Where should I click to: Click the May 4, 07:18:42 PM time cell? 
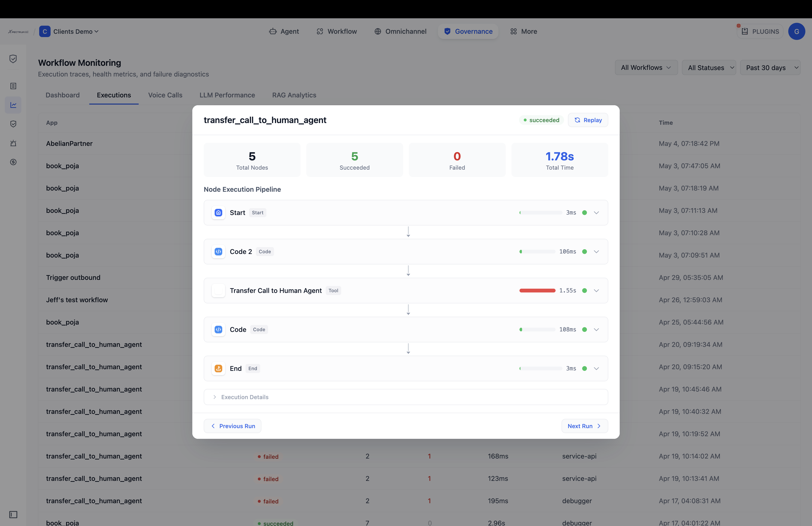pyautogui.click(x=689, y=143)
